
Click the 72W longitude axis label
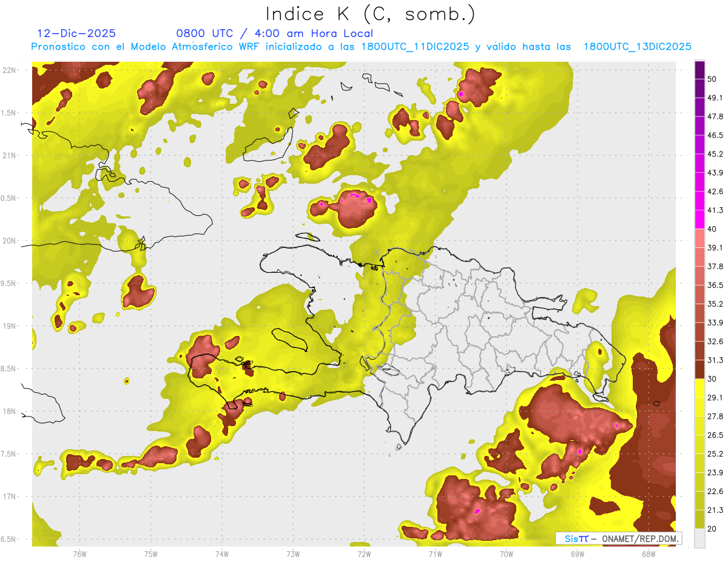pyautogui.click(x=364, y=553)
